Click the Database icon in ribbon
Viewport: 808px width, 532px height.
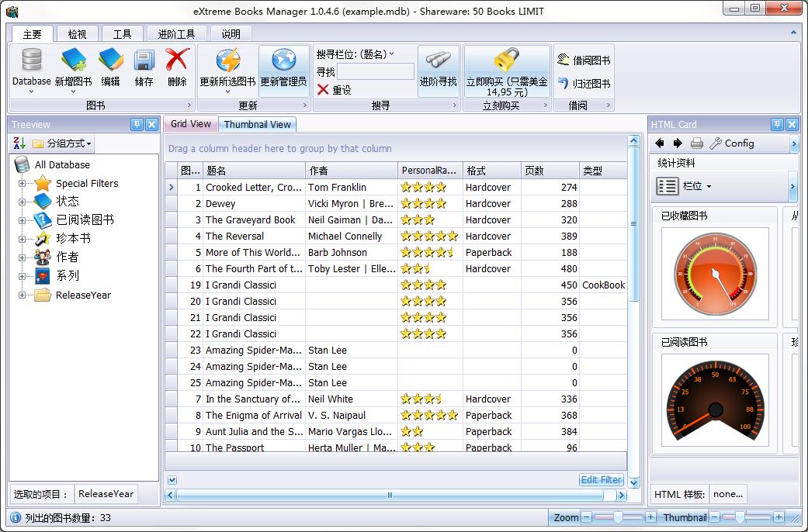tap(31, 60)
